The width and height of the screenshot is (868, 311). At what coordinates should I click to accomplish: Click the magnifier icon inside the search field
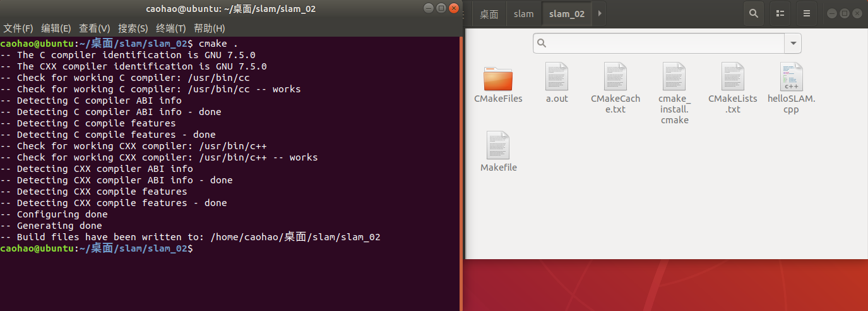[x=542, y=44]
